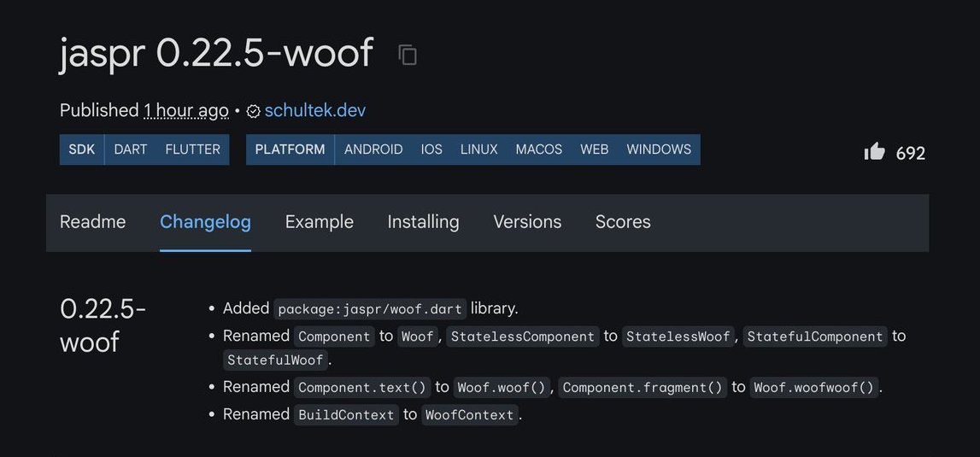Copy package name and version icon

click(408, 55)
